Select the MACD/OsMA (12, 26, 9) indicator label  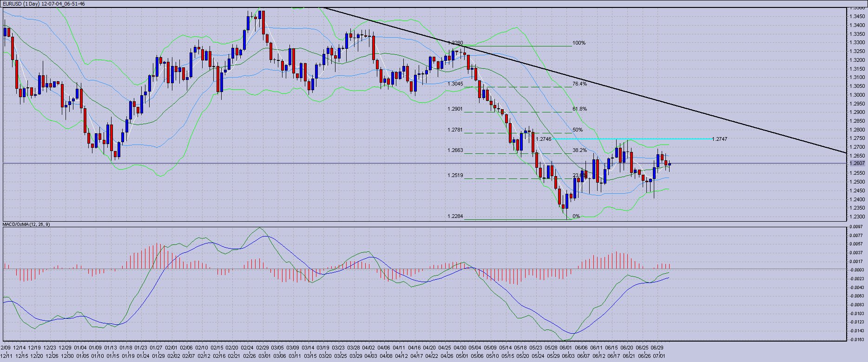point(26,224)
